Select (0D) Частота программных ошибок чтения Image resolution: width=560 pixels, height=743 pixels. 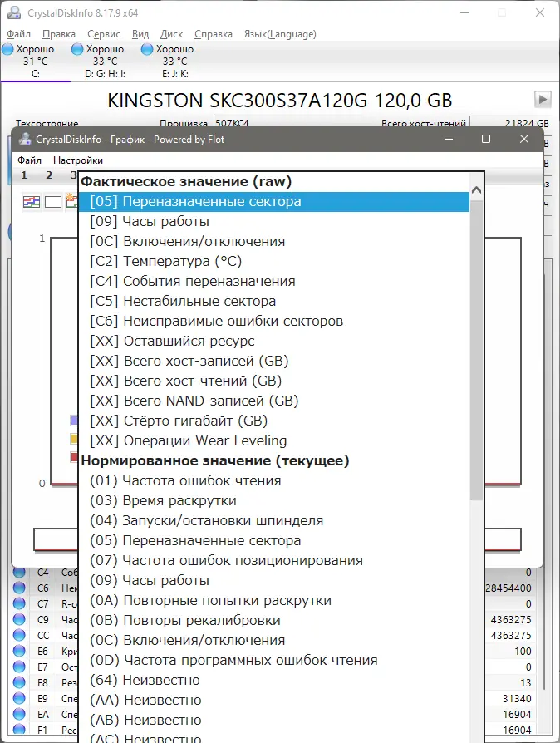click(x=274, y=660)
